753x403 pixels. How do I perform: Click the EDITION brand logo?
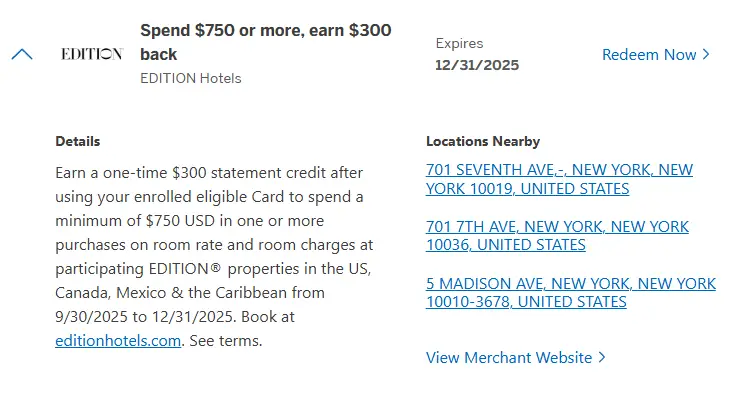pyautogui.click(x=92, y=54)
